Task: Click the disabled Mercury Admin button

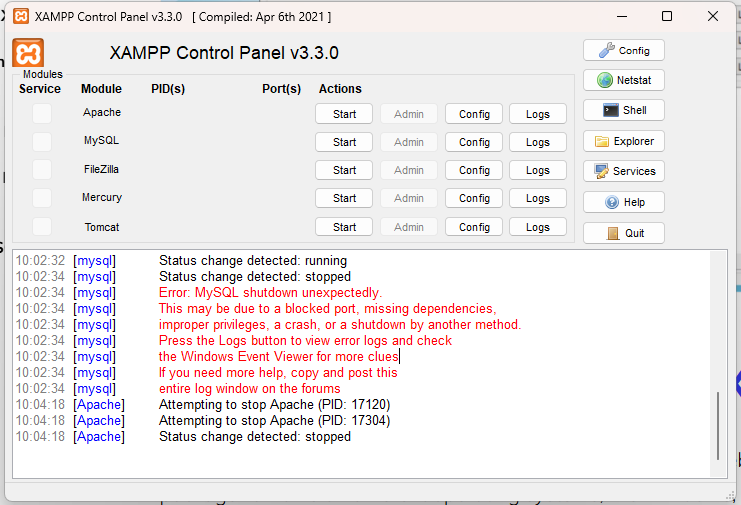Action: (x=409, y=198)
